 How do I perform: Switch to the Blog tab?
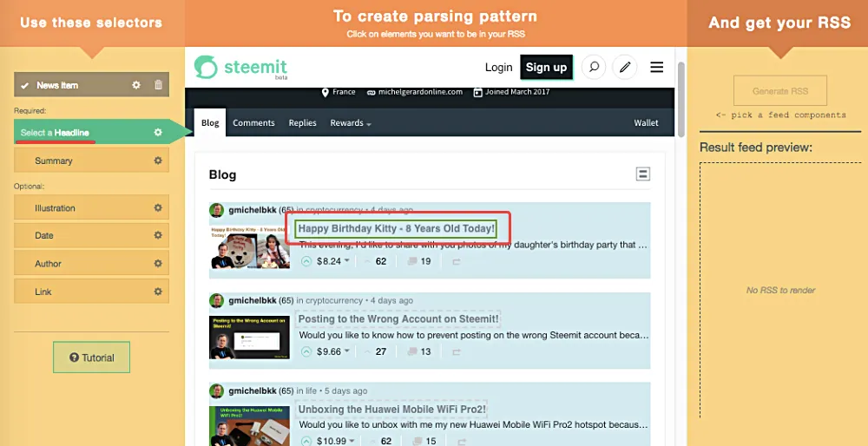[210, 123]
